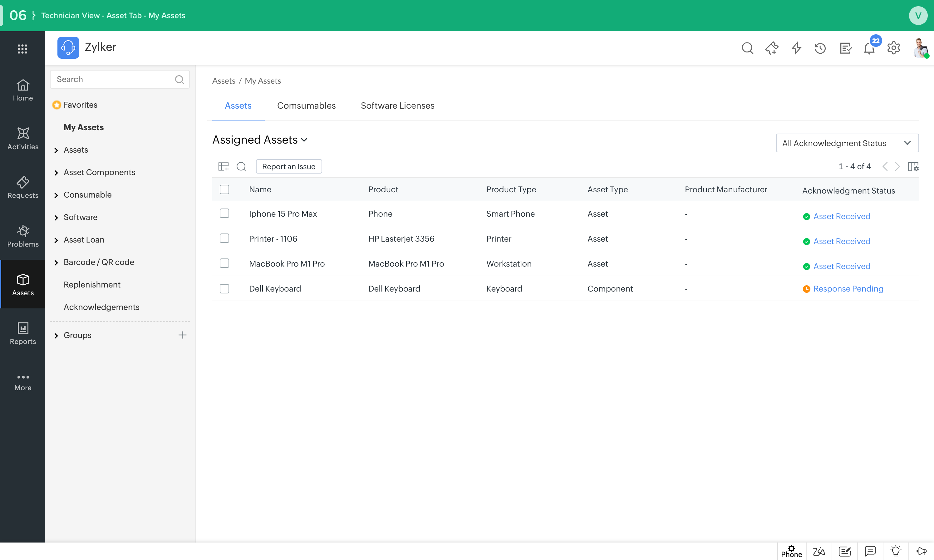Open global search magnifier in header

[x=747, y=48]
